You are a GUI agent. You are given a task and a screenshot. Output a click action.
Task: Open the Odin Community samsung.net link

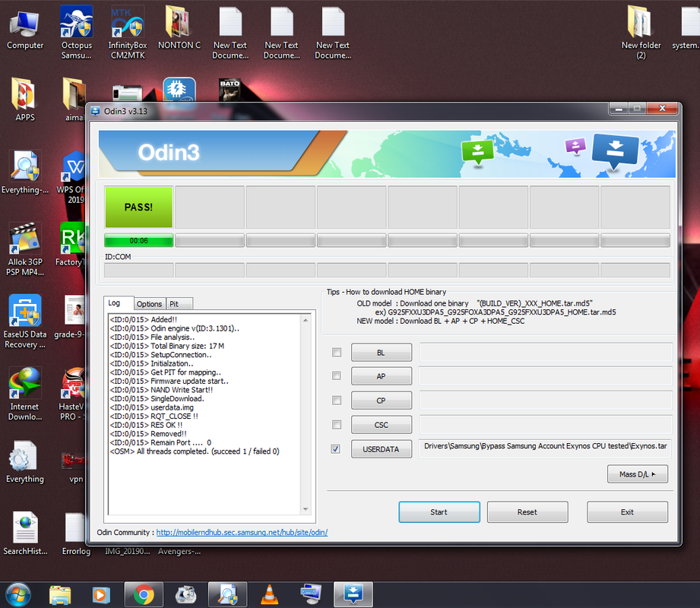click(242, 532)
